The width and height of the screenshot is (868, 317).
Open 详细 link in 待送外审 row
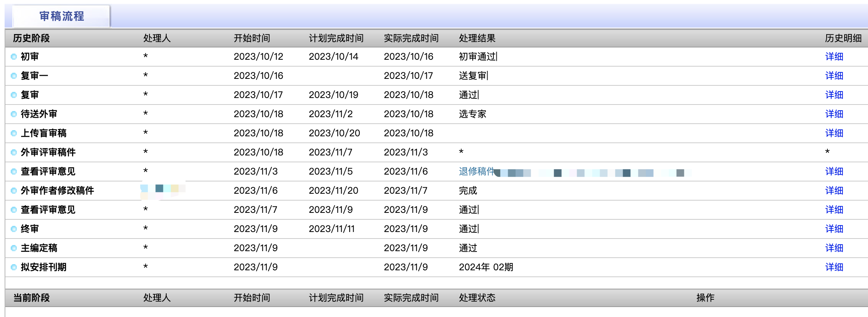coord(834,114)
